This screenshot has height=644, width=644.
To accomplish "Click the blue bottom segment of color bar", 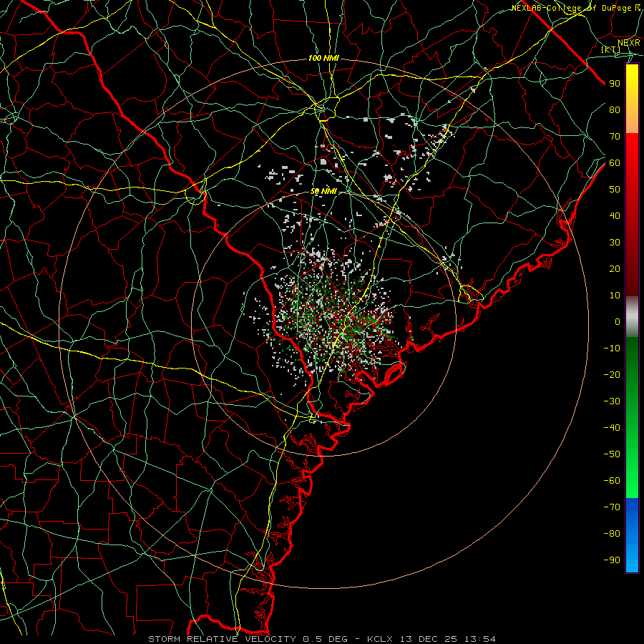I will point(632,535).
